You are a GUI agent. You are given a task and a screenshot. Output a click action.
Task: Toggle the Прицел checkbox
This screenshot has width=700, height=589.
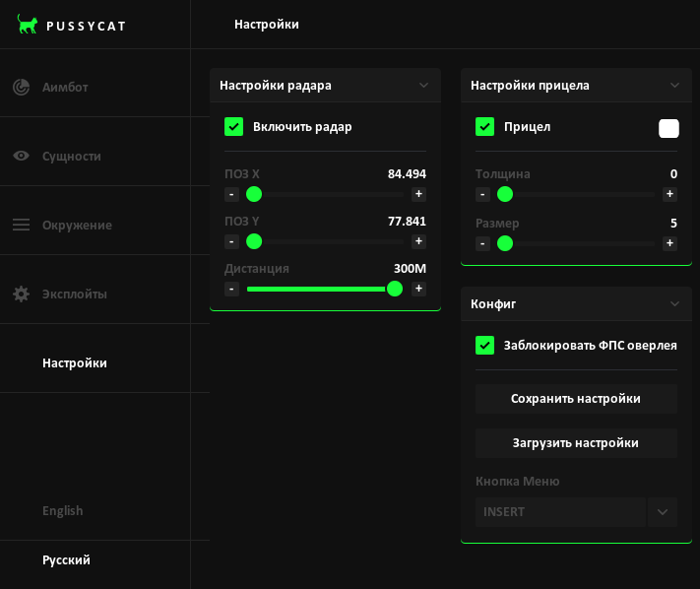pyautogui.click(x=484, y=126)
